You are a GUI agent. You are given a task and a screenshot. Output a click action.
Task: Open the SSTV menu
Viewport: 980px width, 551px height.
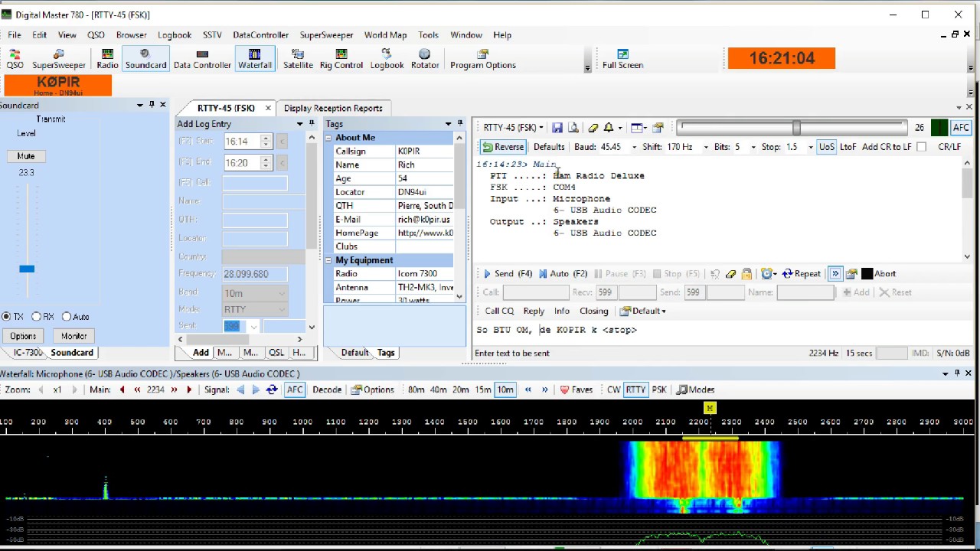tap(212, 35)
